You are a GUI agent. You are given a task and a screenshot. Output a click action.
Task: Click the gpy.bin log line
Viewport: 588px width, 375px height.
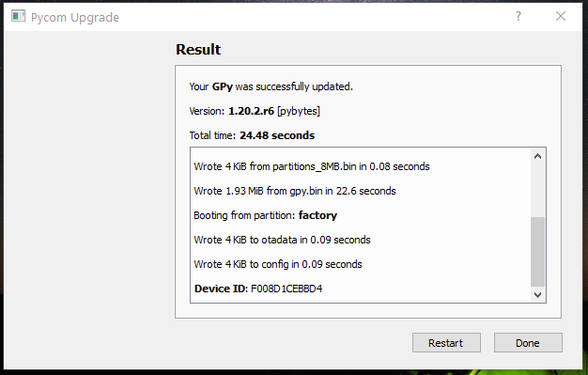coord(295,191)
